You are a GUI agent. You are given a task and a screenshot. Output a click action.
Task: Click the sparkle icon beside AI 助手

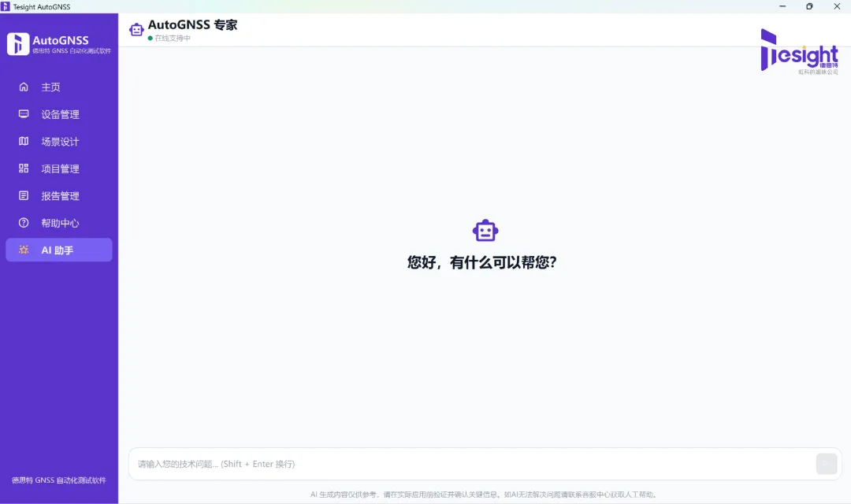point(24,250)
